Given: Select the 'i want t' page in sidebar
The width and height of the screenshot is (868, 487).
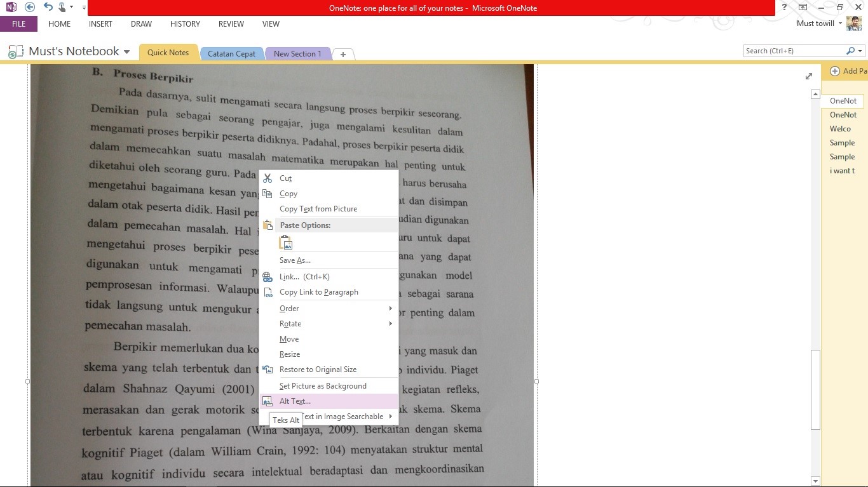Looking at the screenshot, I should [x=842, y=170].
